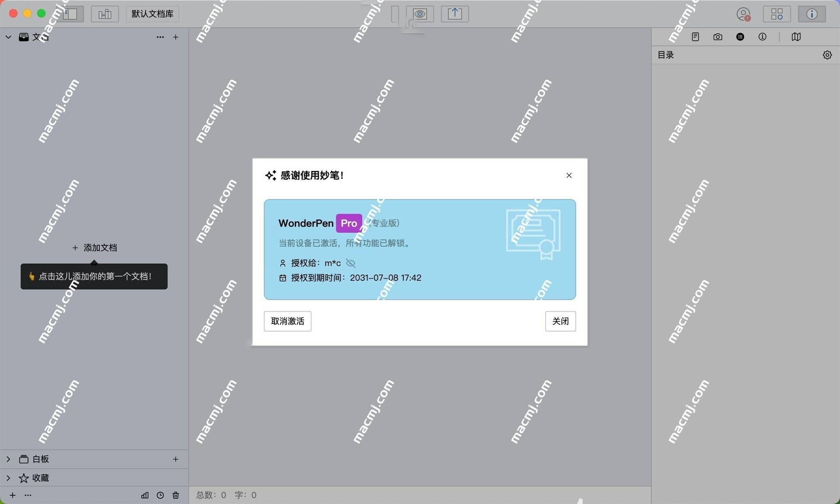Add new item with 文档 plus icon

(175, 37)
